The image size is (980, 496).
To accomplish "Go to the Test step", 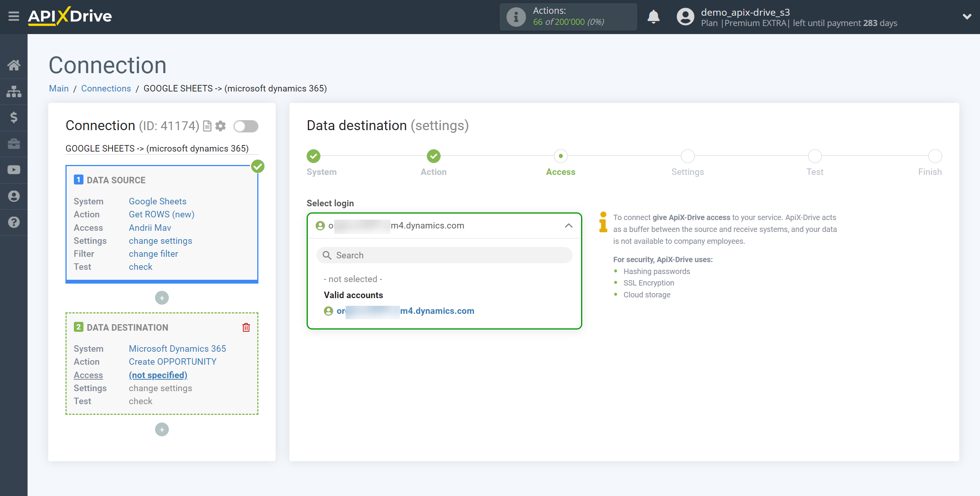I will 815,156.
